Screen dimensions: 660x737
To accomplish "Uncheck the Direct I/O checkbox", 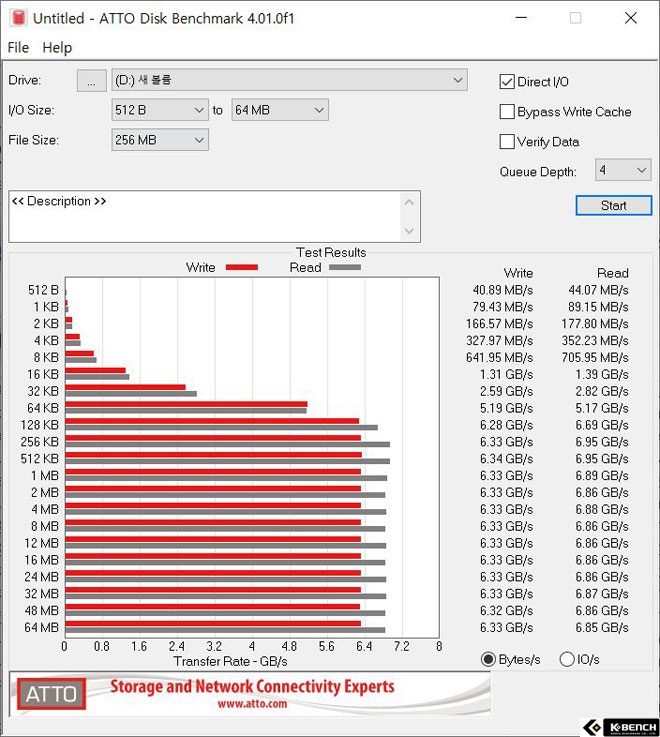I will point(507,82).
